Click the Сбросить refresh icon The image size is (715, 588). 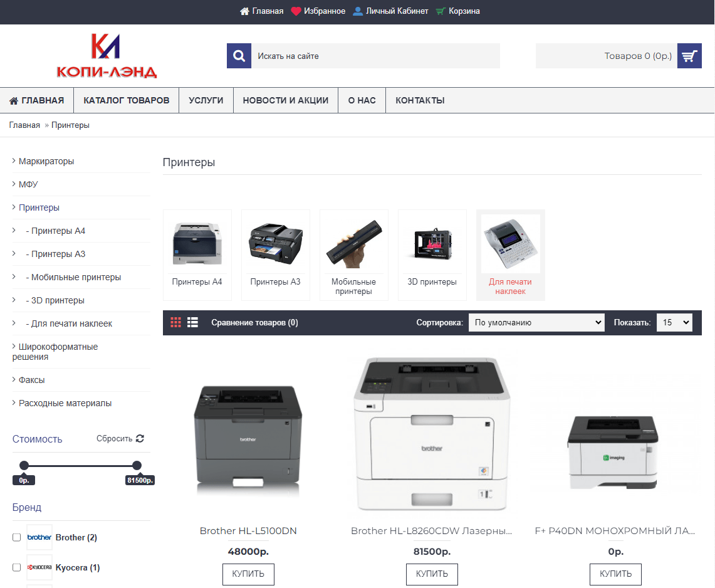(x=140, y=438)
